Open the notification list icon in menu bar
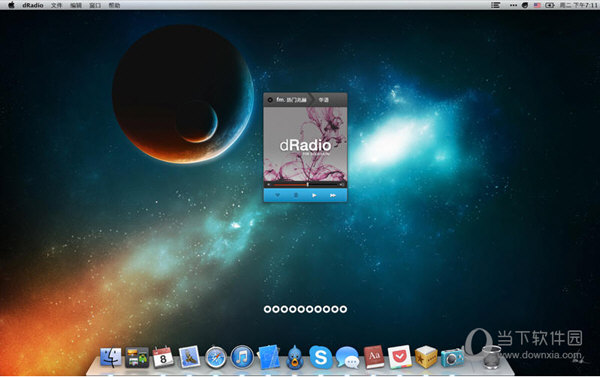This screenshot has height=377, width=600. (x=496, y=5)
